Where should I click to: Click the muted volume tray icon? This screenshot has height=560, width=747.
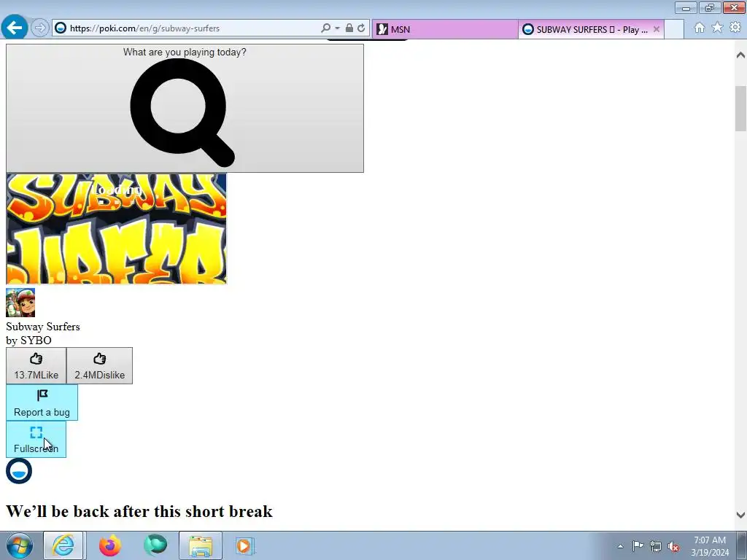click(x=673, y=546)
